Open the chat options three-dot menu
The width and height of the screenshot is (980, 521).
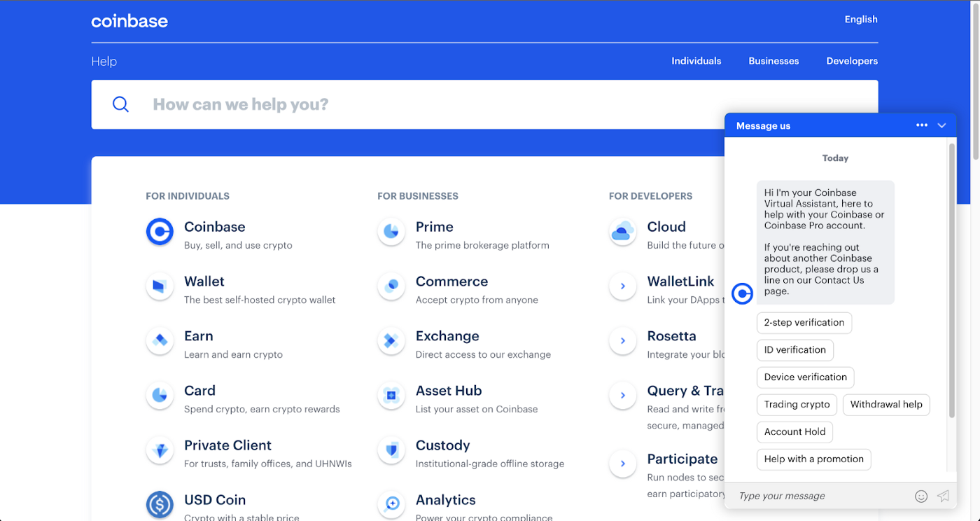(921, 125)
